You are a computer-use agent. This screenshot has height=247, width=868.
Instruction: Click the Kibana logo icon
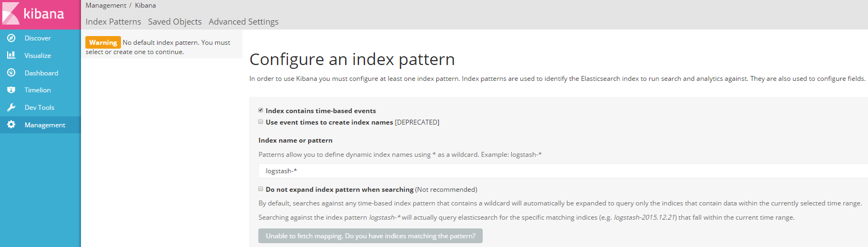[11, 14]
